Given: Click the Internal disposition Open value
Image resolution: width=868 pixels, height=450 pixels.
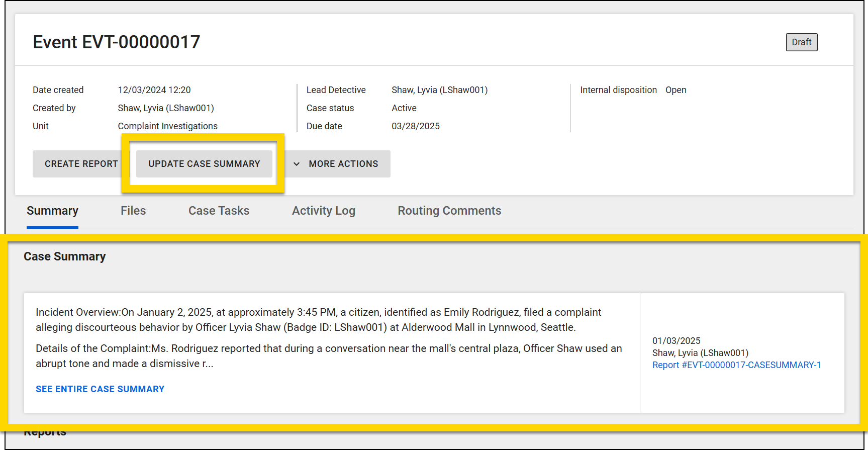Looking at the screenshot, I should coord(676,90).
